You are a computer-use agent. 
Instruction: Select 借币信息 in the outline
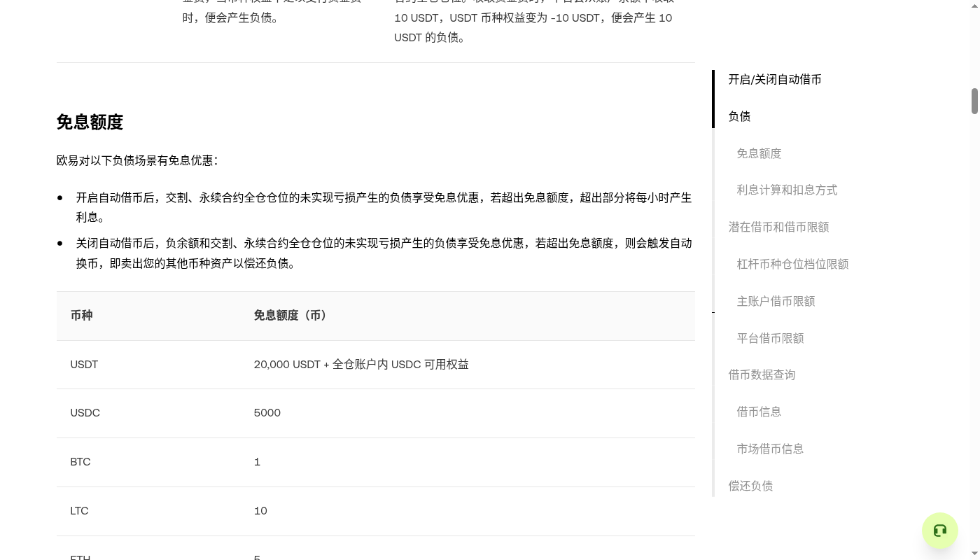[x=759, y=412]
